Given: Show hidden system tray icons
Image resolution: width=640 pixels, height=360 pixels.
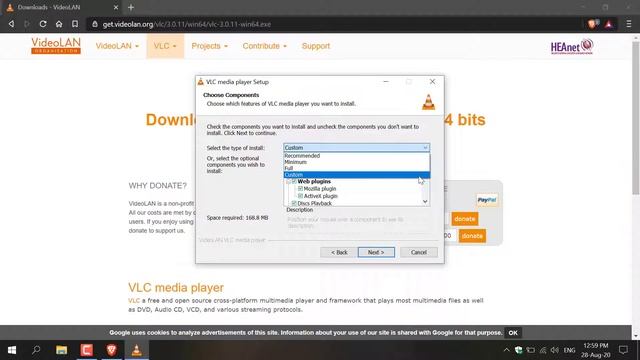Looking at the screenshot, I should [x=507, y=350].
